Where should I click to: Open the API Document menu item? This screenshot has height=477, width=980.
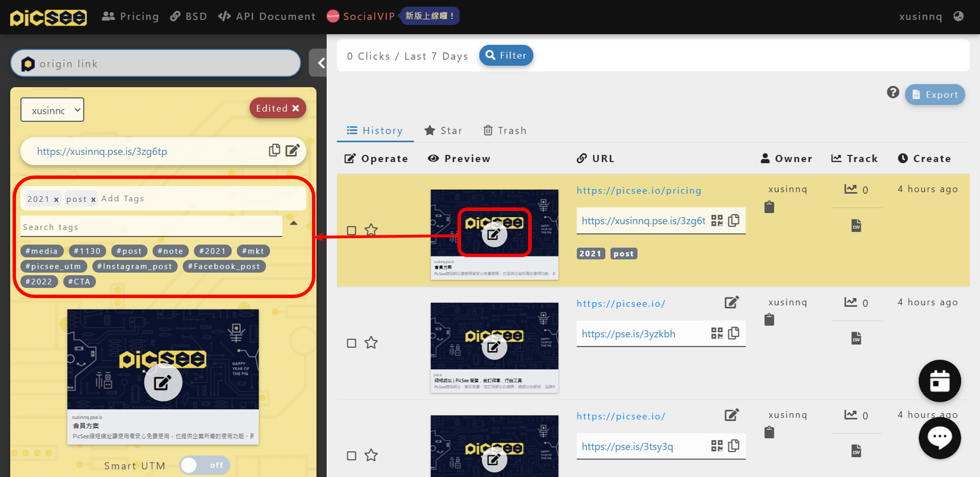[267, 16]
